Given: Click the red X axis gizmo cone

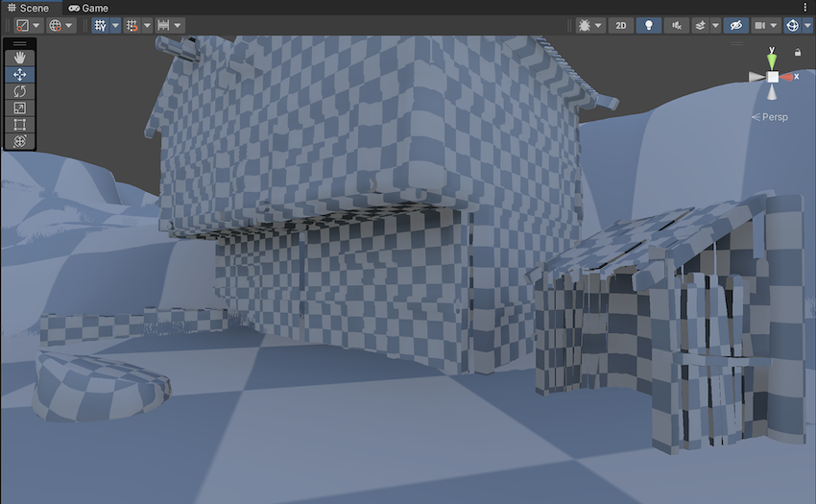Looking at the screenshot, I should pos(789,77).
